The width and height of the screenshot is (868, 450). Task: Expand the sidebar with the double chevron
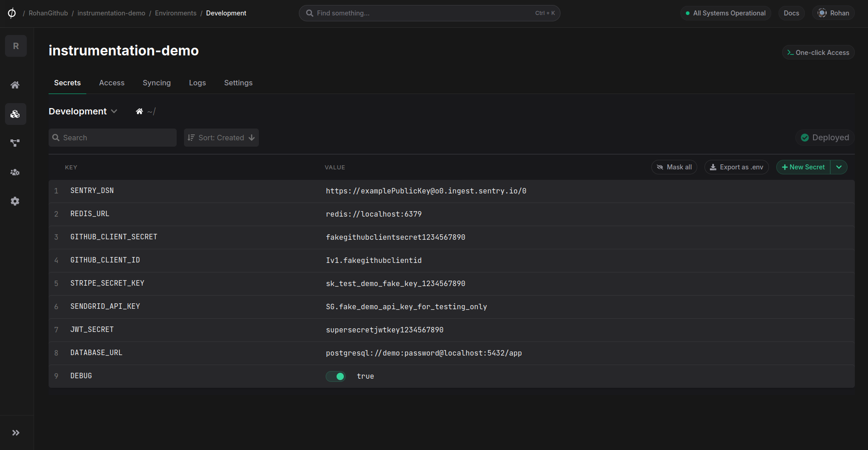coord(16,433)
